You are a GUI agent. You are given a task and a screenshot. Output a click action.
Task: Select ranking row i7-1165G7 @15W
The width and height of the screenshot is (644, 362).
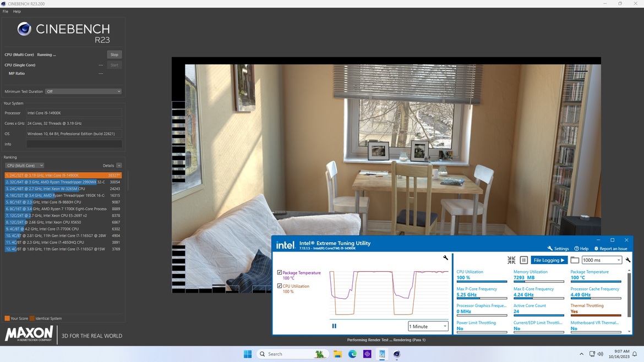tap(63, 249)
